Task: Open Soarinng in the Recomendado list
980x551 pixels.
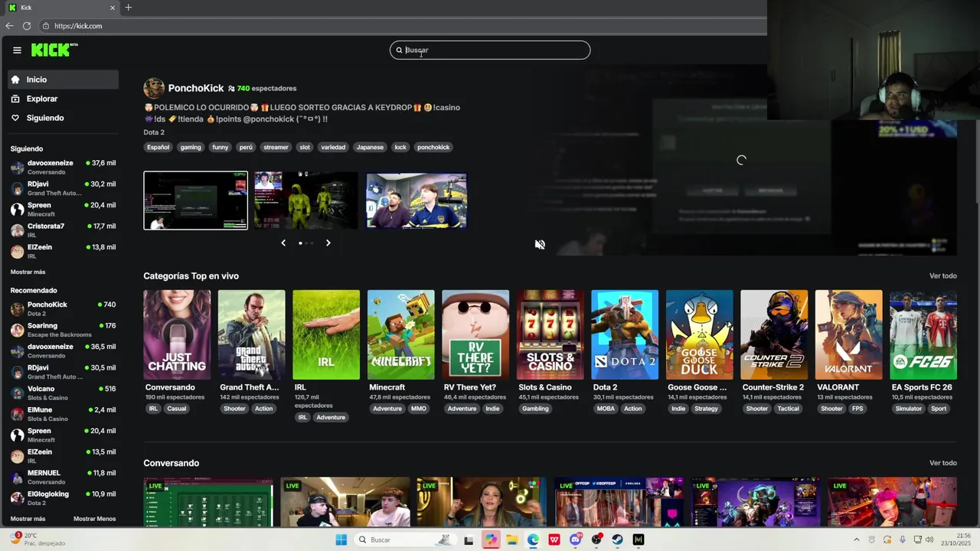Action: point(64,330)
